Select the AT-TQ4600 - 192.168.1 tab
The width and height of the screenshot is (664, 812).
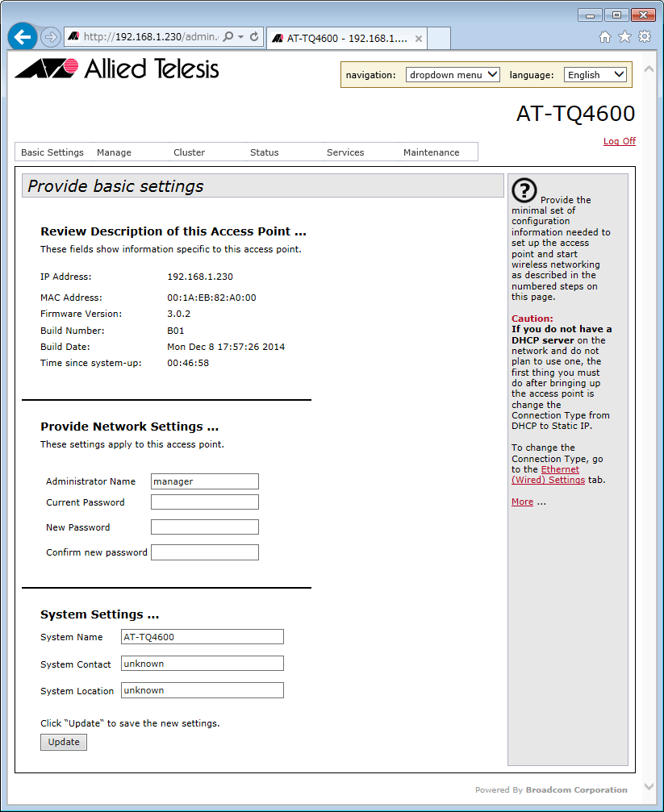coord(346,39)
